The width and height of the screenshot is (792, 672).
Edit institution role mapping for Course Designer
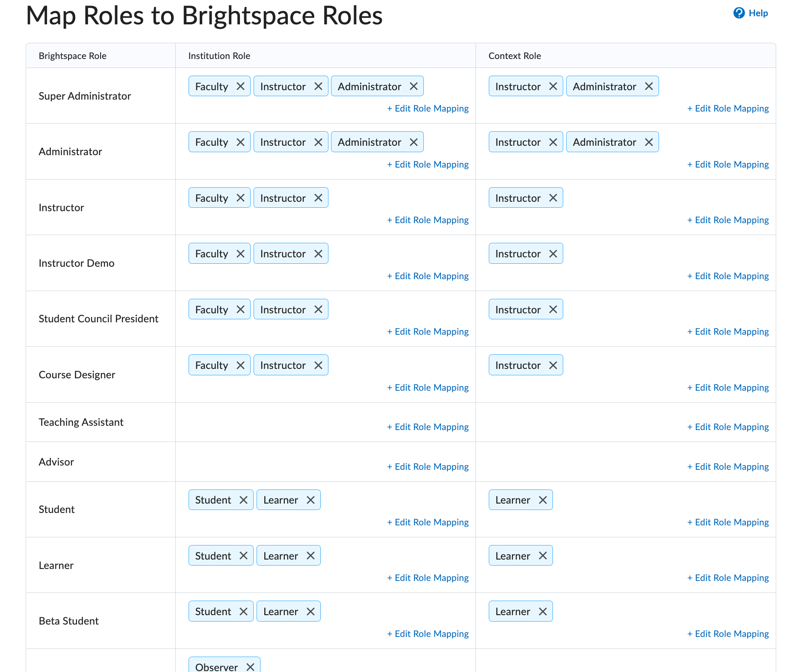pos(428,388)
